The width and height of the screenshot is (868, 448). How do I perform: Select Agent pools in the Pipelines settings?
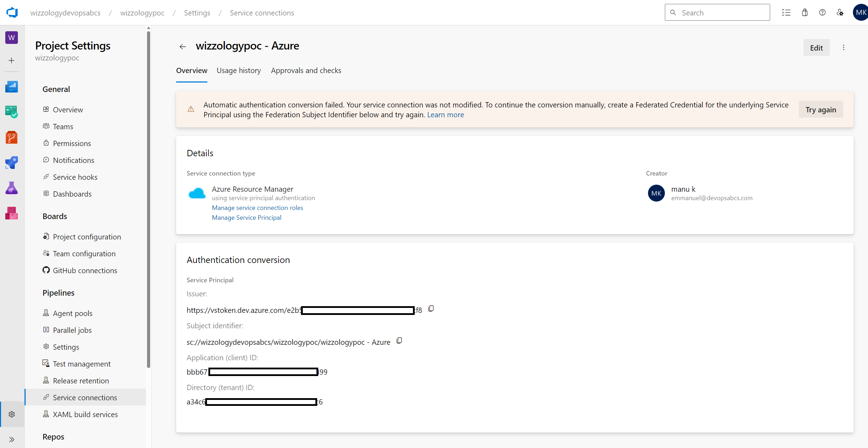73,313
